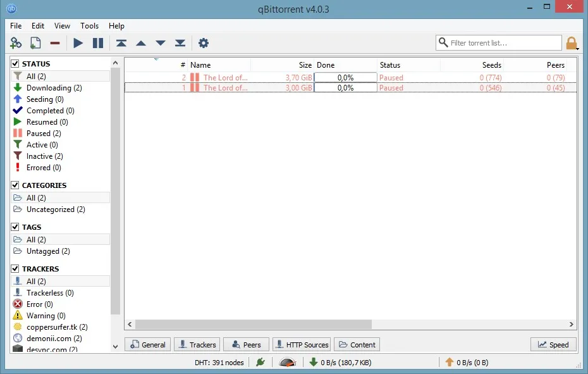The image size is (588, 374).
Task: Filter by demonii.com (2) tracker
Action: 54,339
